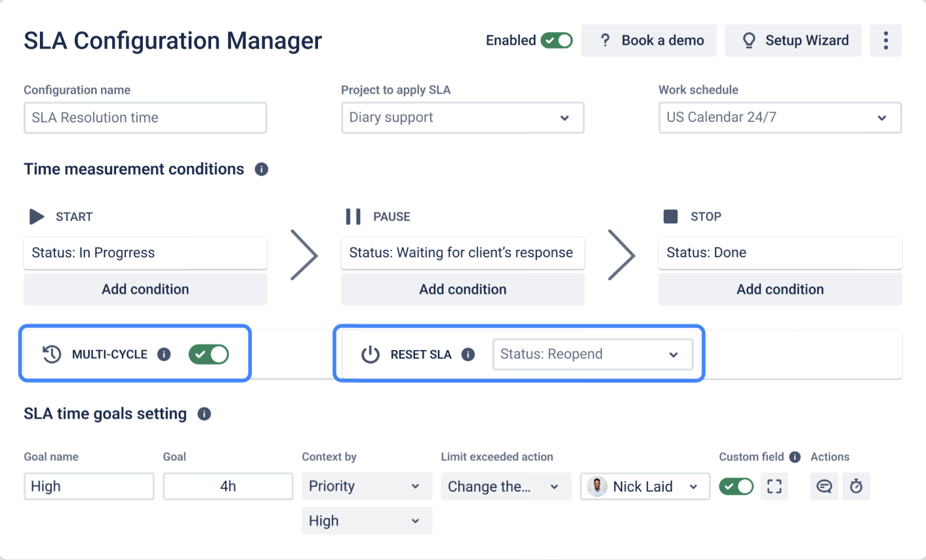Add condition under PAUSE
Image resolution: width=926 pixels, height=560 pixels.
(462, 289)
